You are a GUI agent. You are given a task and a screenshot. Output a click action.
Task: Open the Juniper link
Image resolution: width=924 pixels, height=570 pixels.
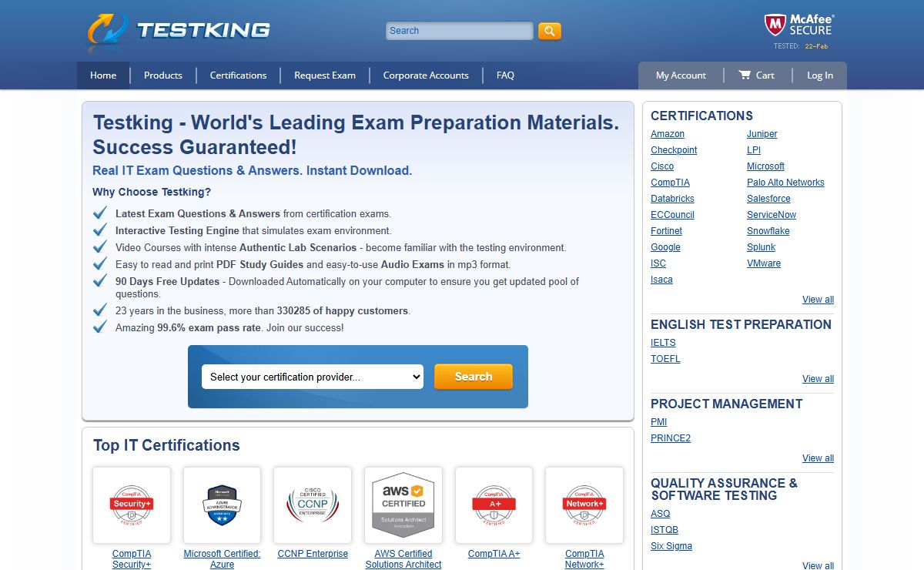pos(762,134)
